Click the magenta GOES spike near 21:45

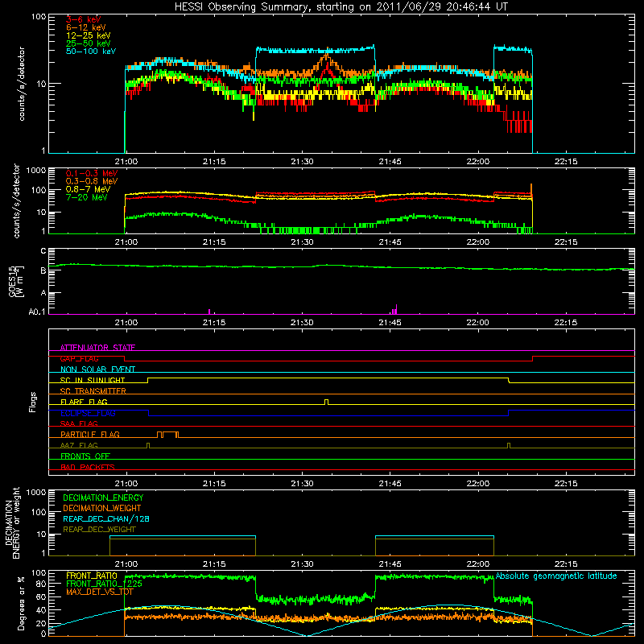394,309
